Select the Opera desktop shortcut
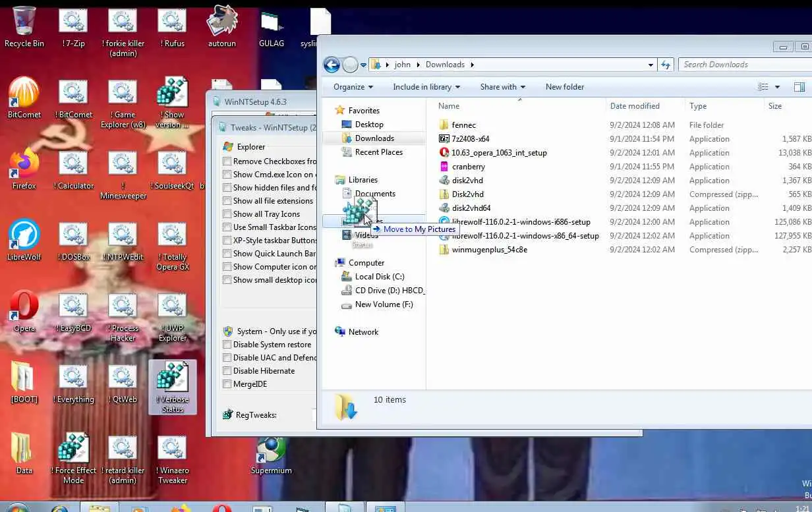The width and height of the screenshot is (812, 512). click(x=24, y=312)
